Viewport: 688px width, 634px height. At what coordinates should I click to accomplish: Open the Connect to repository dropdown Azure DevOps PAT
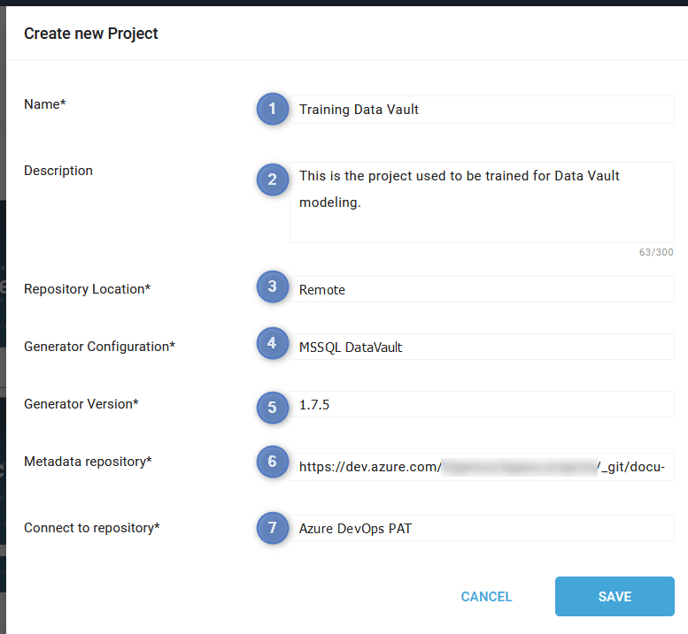point(482,528)
